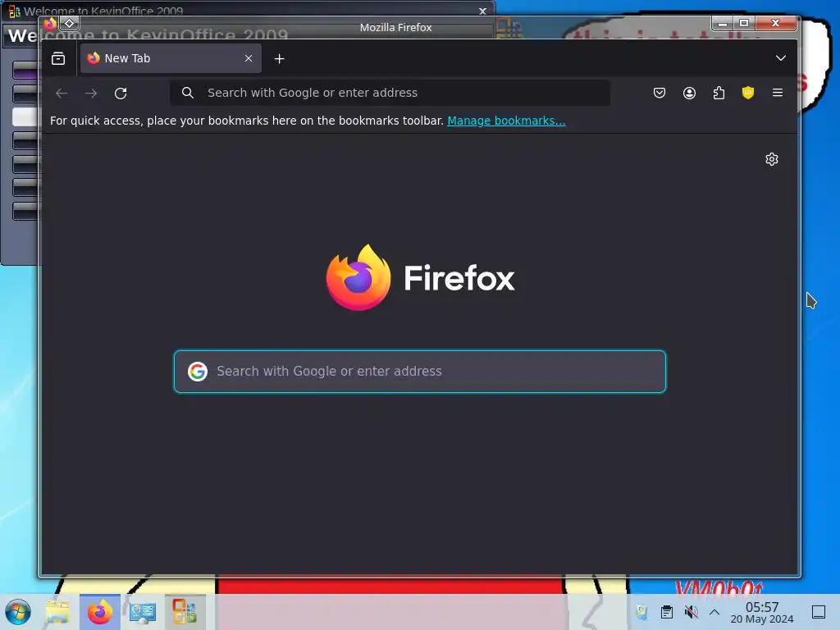Image resolution: width=840 pixels, height=630 pixels.
Task: Open the Extensions puzzle icon
Action: [719, 93]
